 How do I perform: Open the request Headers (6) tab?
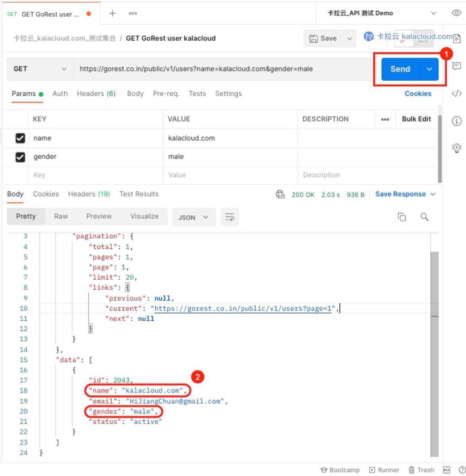click(x=96, y=94)
